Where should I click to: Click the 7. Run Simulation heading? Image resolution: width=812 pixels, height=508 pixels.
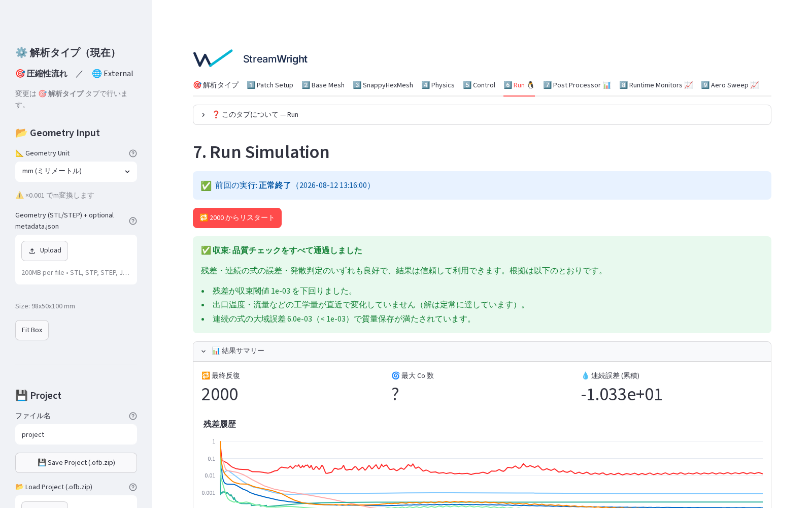[261, 152]
